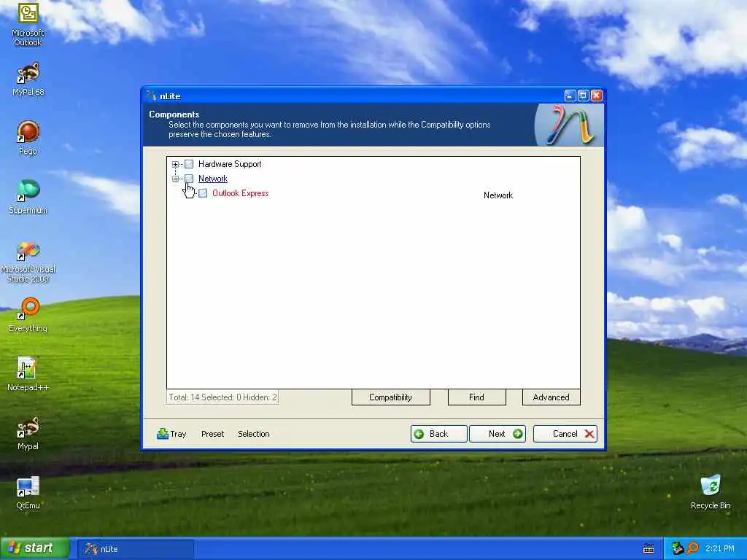The width and height of the screenshot is (747, 560).
Task: Click the taskbar clock showing 2:21 PM
Action: click(720, 548)
